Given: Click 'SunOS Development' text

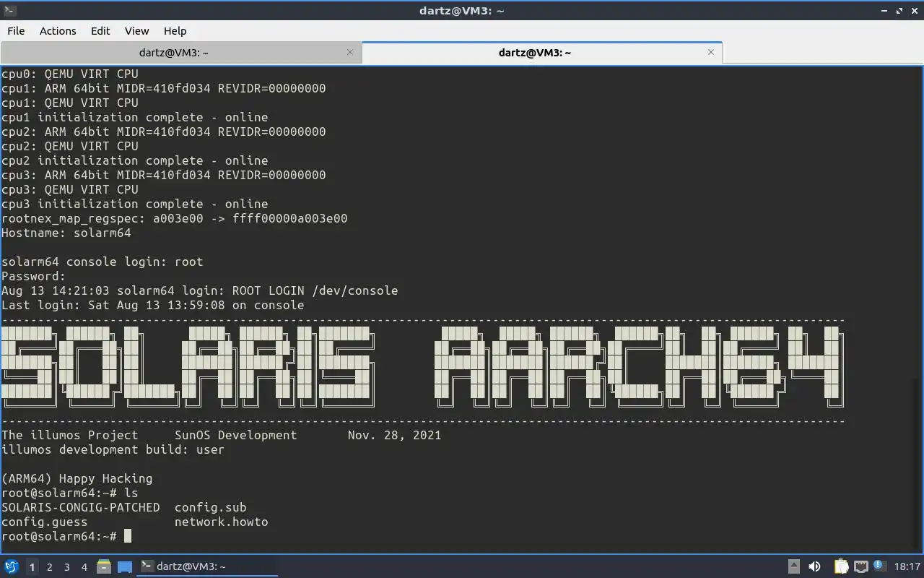Looking at the screenshot, I should click(236, 435).
